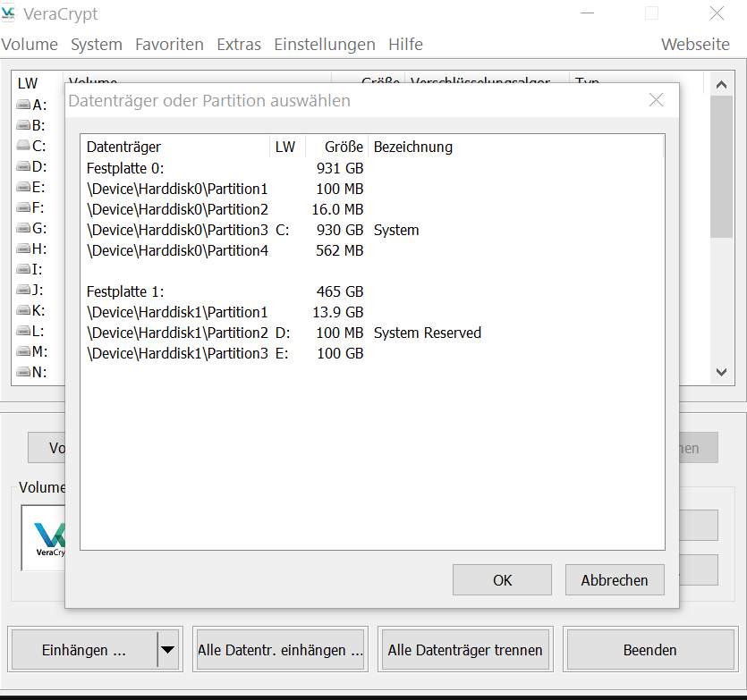
Task: Click the System Reserved label
Action: tap(428, 333)
